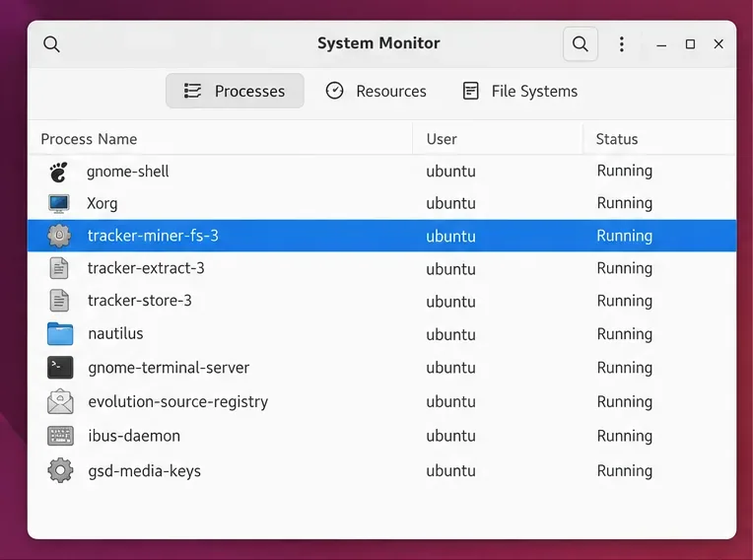
Task: Switch to the Resources tab
Action: pyautogui.click(x=376, y=91)
